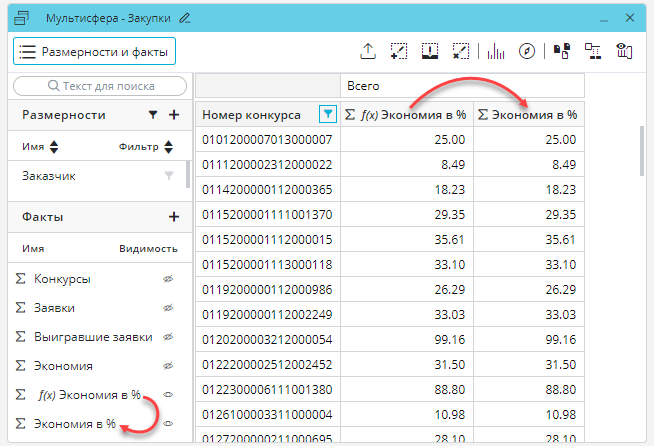The height and width of the screenshot is (446, 654).
Task: Show the Конкурсы fact via eye icon
Action: (168, 279)
